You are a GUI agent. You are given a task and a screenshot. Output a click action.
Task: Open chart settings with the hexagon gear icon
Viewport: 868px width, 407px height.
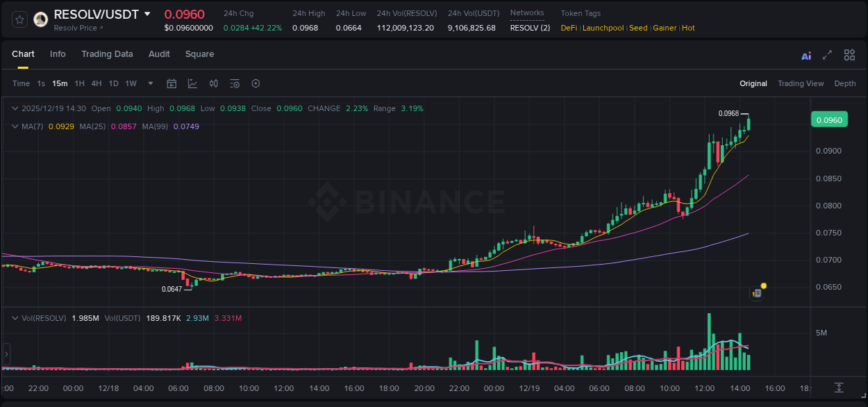coord(256,83)
